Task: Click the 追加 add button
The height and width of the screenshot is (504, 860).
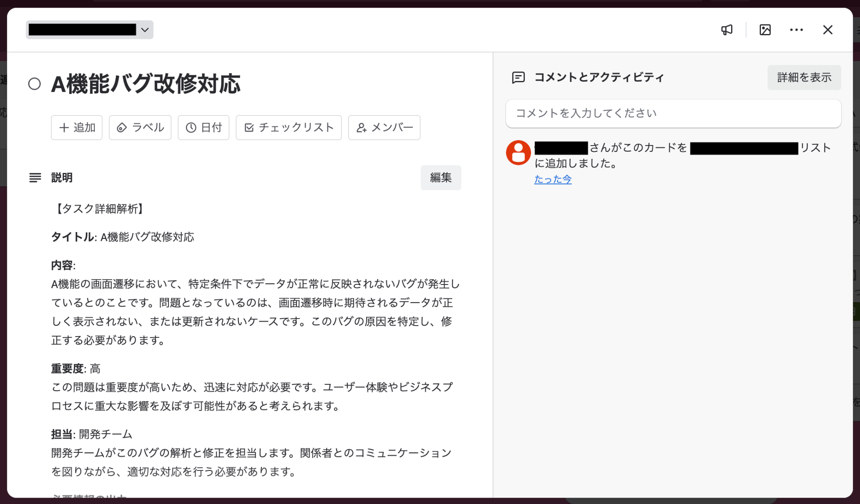Action: pyautogui.click(x=77, y=128)
